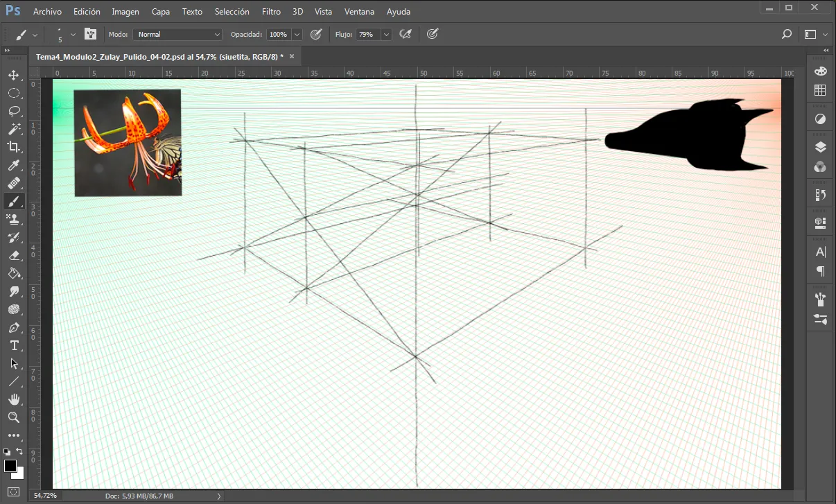Open the Edit Toolbar three-dots menu
This screenshot has width=836, height=504.
pos(13,436)
